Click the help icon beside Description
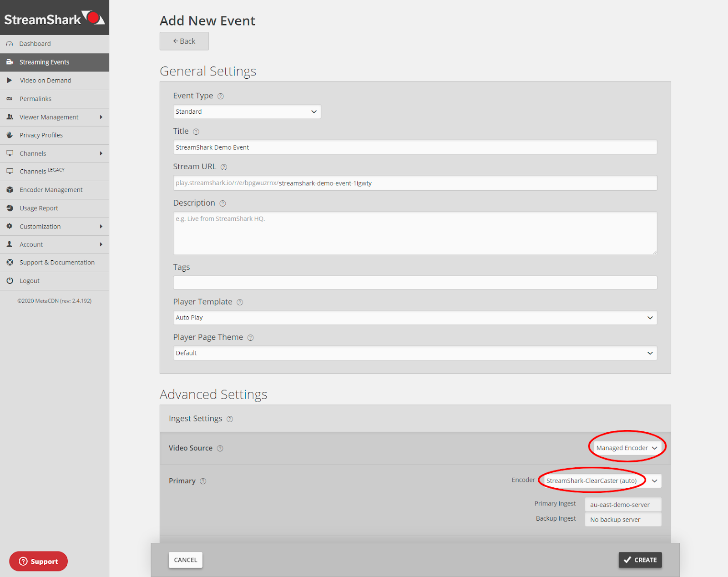 [222, 203]
